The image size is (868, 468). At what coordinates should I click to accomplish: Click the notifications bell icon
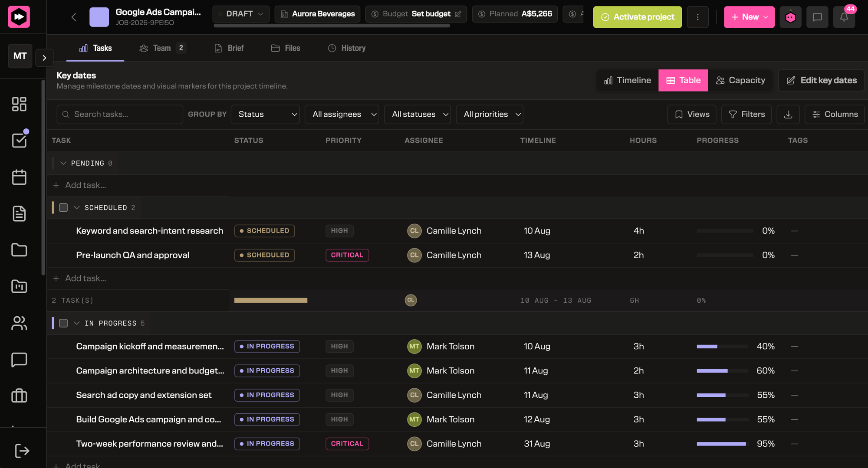(844, 17)
